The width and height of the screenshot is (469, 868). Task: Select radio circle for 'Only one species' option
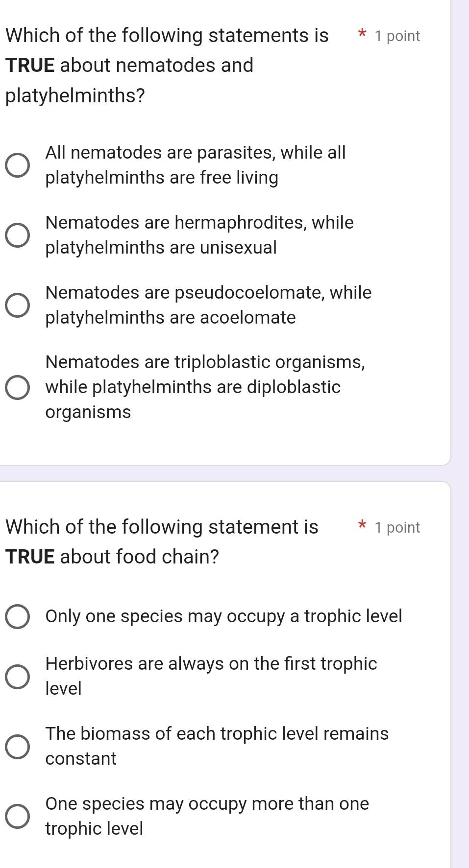click(x=17, y=616)
